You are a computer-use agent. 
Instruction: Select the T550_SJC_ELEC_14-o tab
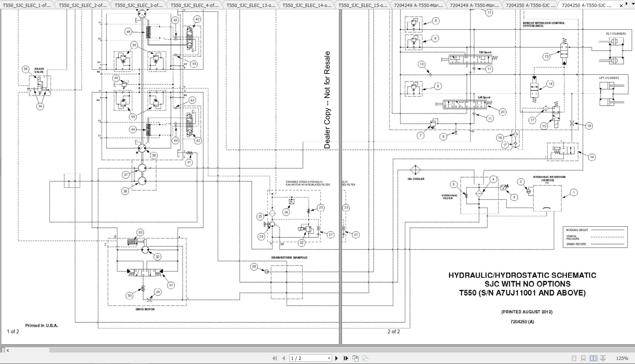tap(306, 5)
